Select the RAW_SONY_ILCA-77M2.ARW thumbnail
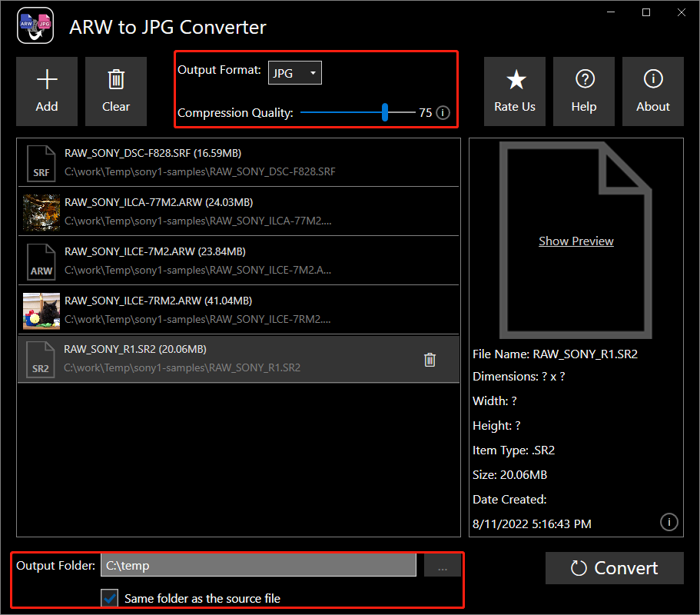The width and height of the screenshot is (700, 615). tap(41, 211)
